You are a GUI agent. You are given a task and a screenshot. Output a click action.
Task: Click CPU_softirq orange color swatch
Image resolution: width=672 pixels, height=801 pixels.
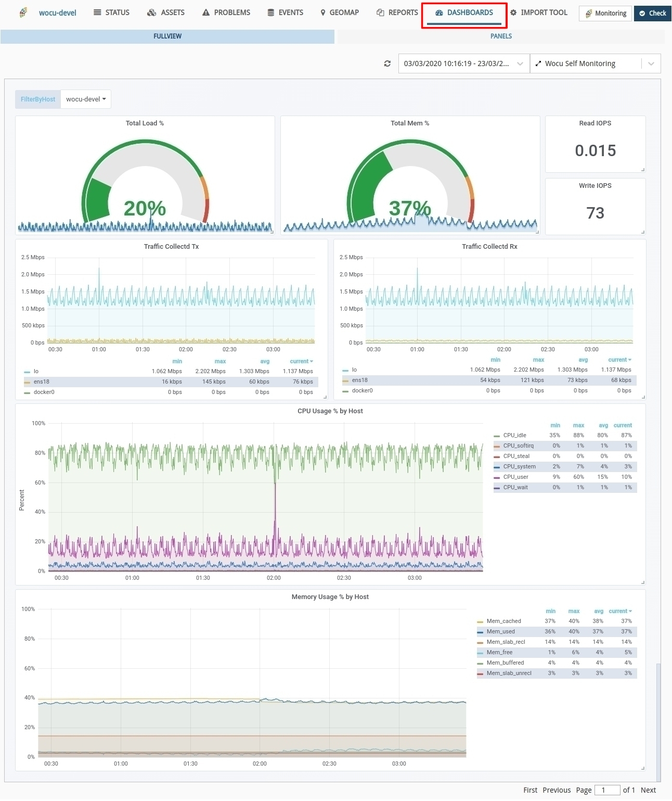coord(497,447)
